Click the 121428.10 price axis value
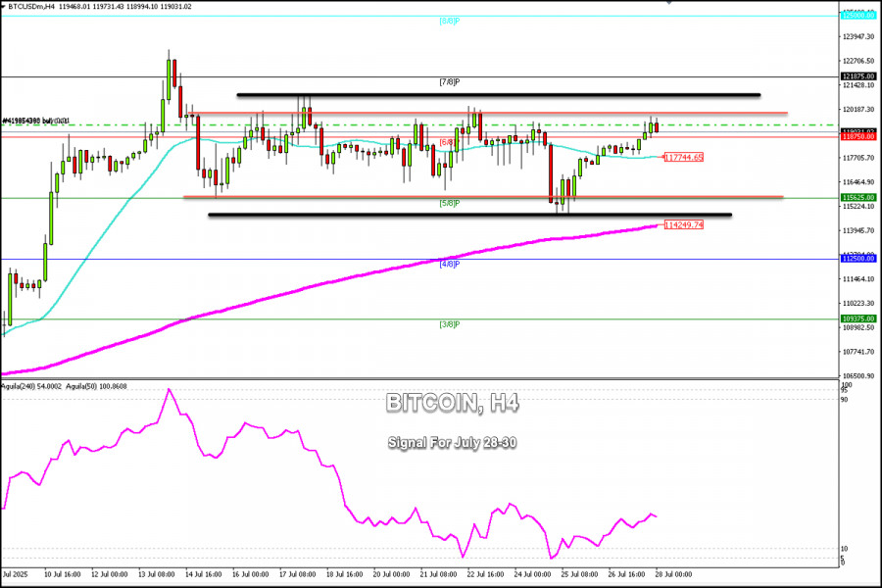 (858, 85)
